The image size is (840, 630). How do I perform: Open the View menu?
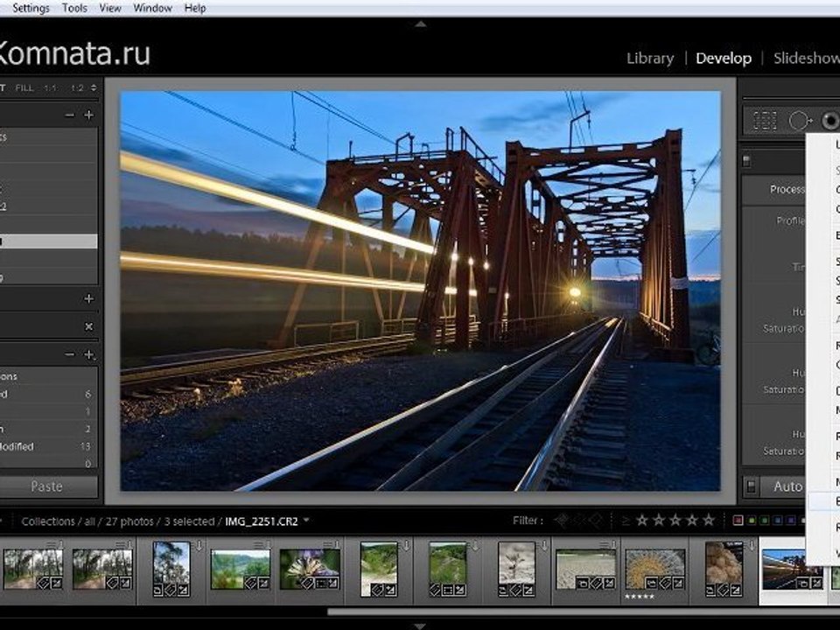pyautogui.click(x=110, y=8)
